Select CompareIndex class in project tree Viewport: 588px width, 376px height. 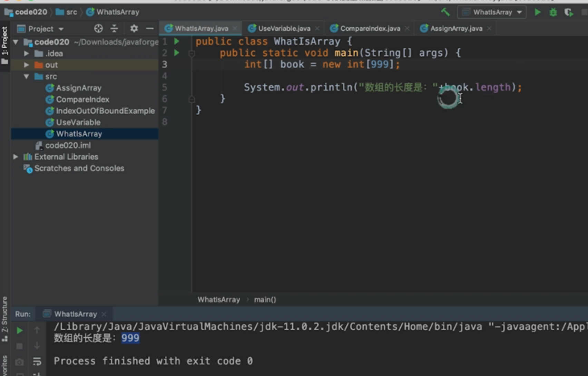[82, 99]
